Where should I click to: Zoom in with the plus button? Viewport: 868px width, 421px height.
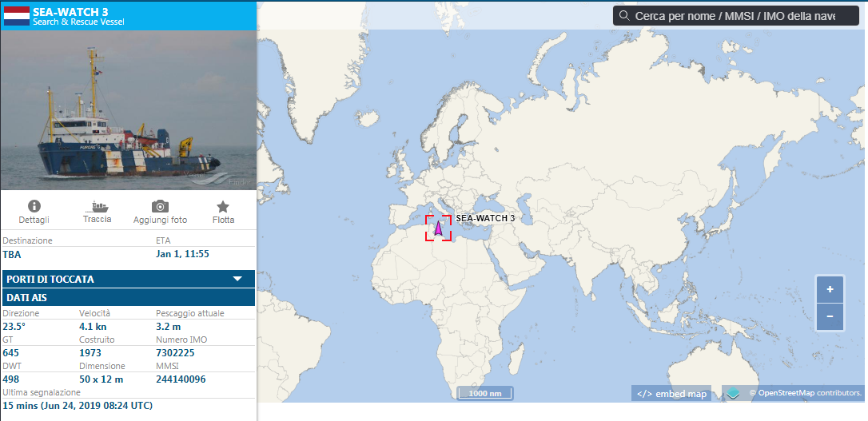[830, 289]
